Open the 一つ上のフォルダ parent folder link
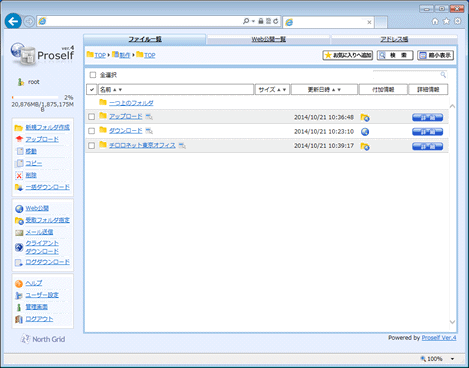 131,103
